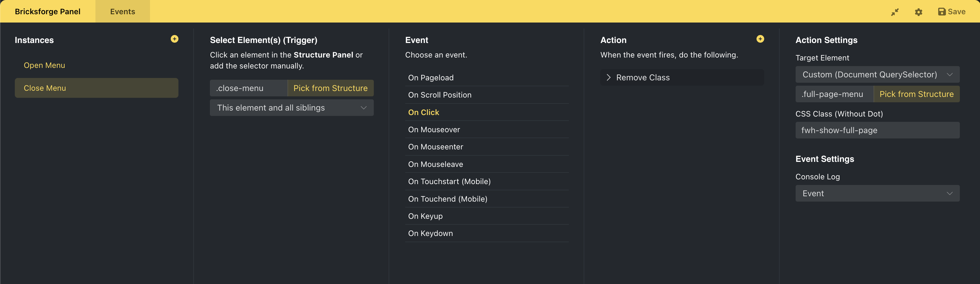The height and width of the screenshot is (284, 980).
Task: Click the minimize panel arrows icon
Action: tap(894, 12)
